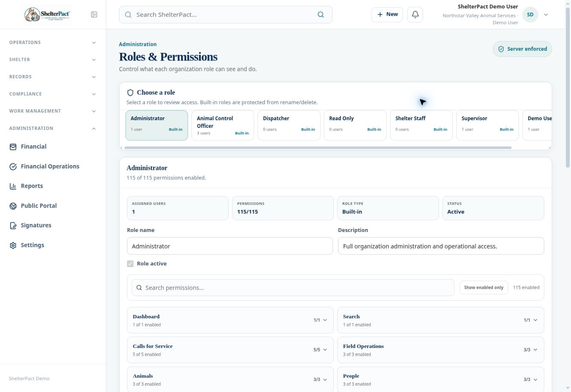Expand the Field Operations permissions group
This screenshot has height=392, width=571.
pyautogui.click(x=441, y=350)
